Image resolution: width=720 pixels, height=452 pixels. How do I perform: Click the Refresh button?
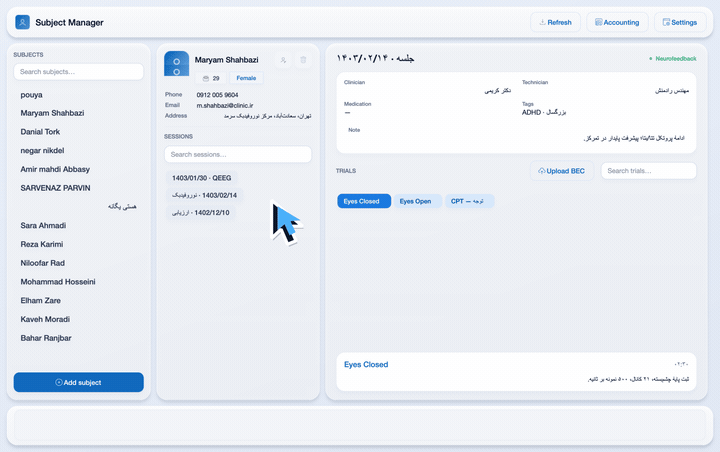click(x=556, y=22)
